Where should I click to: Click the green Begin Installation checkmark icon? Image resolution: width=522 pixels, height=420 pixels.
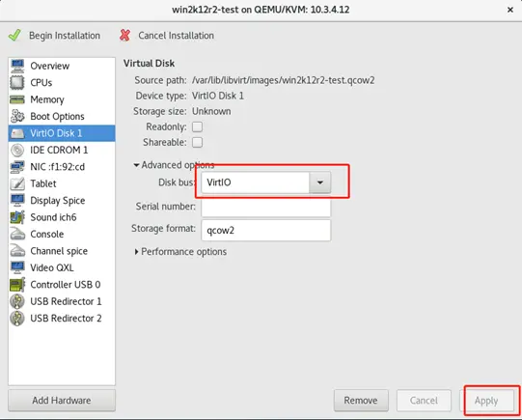tap(14, 35)
